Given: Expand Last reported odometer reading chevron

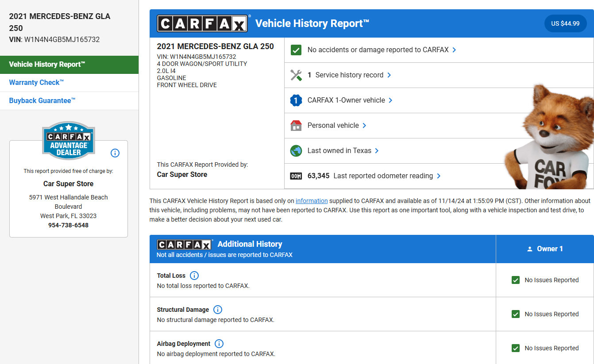Looking at the screenshot, I should (439, 176).
